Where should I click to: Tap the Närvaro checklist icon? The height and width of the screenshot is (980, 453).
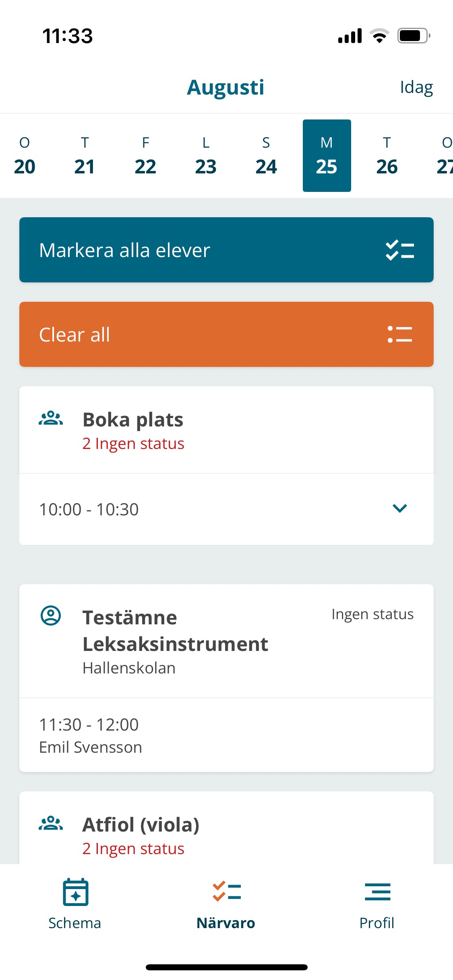click(226, 891)
